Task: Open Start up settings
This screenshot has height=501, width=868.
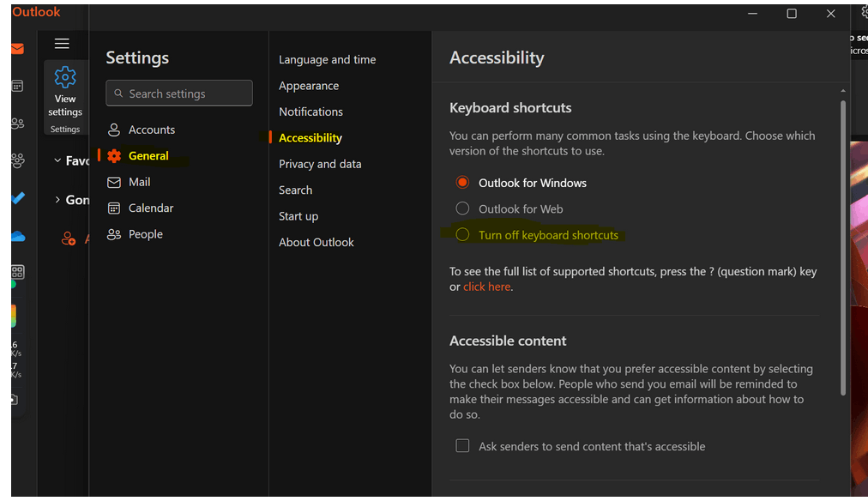Action: click(x=298, y=216)
